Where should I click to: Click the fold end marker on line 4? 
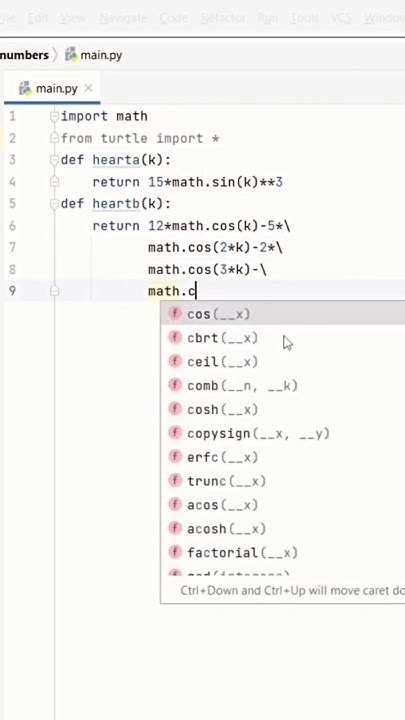(54, 182)
